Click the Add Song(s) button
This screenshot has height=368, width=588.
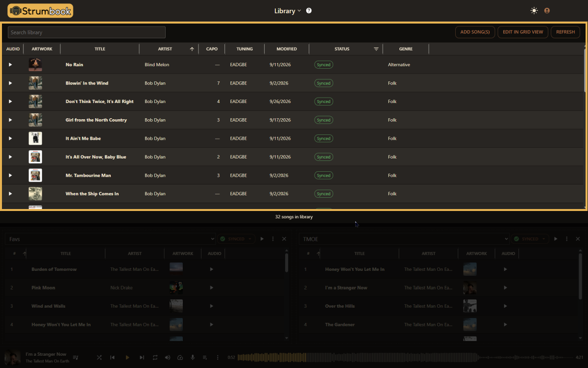tap(475, 32)
